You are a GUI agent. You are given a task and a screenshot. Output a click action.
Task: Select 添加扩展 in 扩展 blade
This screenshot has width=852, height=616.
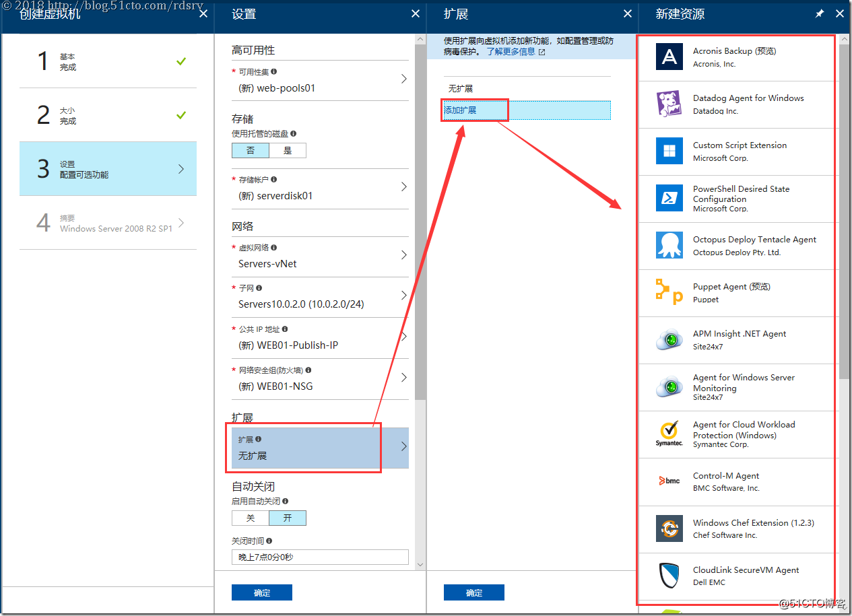[527, 110]
